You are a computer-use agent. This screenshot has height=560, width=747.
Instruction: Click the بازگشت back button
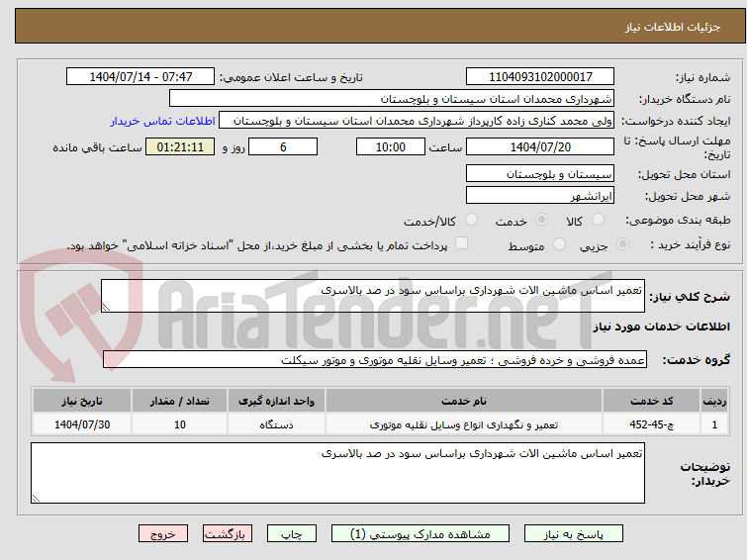[x=228, y=534]
